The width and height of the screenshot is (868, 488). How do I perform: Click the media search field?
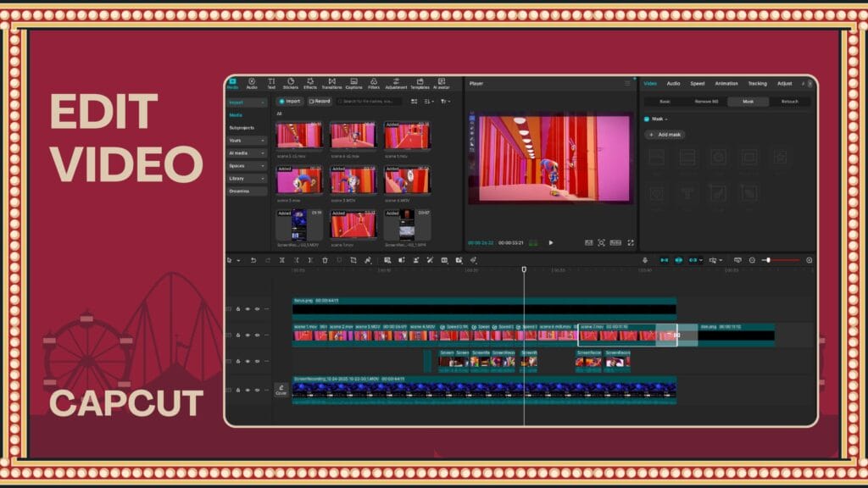(x=370, y=102)
